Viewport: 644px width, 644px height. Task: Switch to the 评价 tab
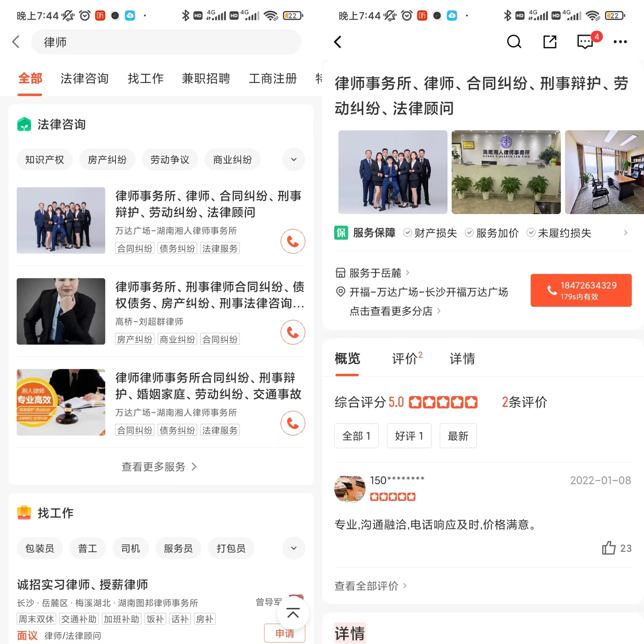[406, 358]
